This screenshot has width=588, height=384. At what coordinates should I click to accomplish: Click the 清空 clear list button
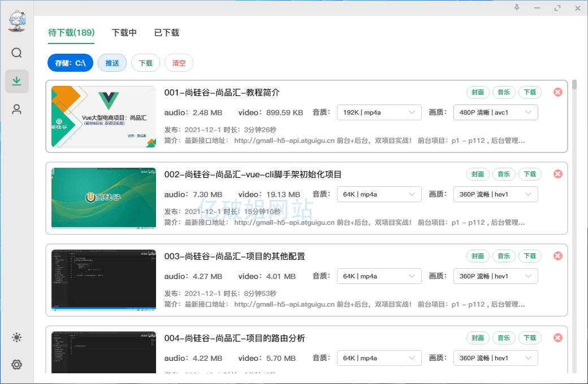pyautogui.click(x=179, y=63)
